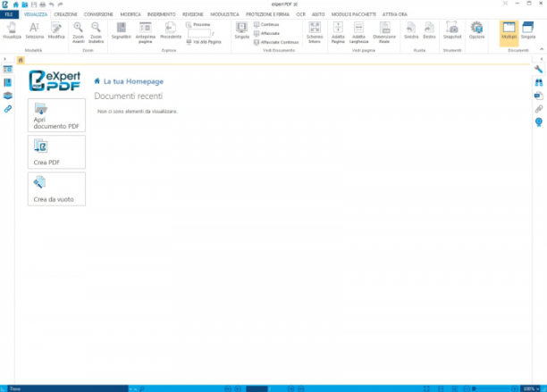Open MODULI E PACCHETTI tab
Screen dimensions: 547x392
click(353, 14)
